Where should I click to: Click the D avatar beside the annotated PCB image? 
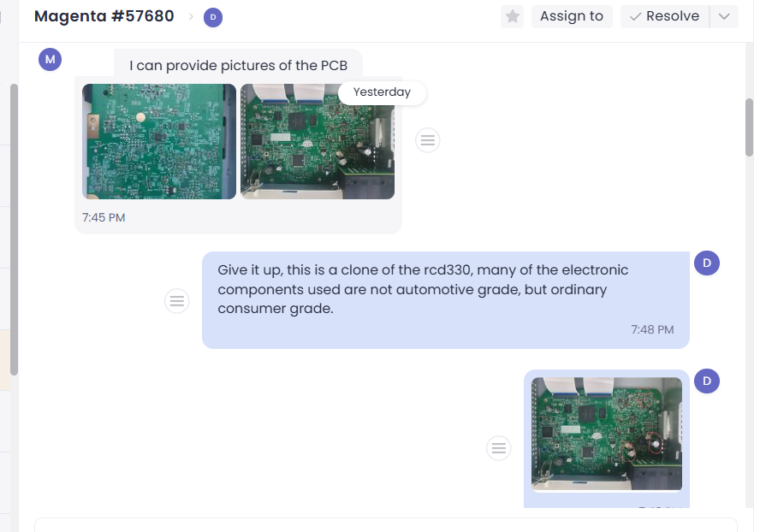coord(706,381)
